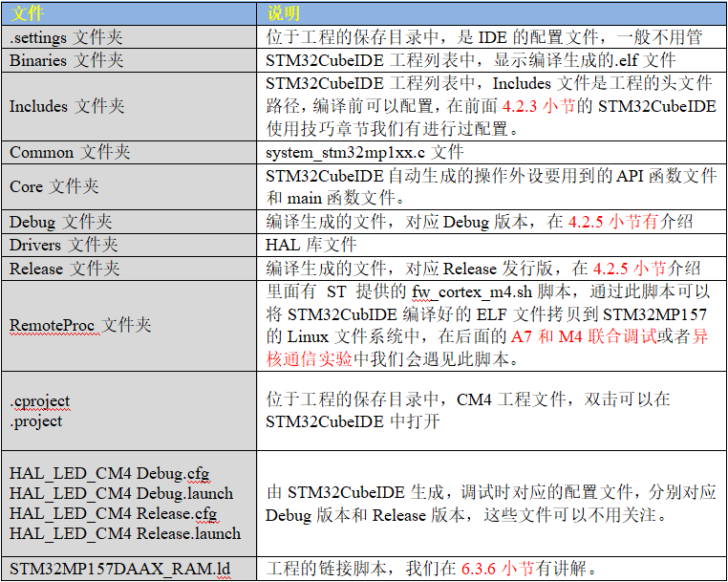Open the red '6.3.6 小节' reference
Screen dimensions: 728x582
pos(498,569)
